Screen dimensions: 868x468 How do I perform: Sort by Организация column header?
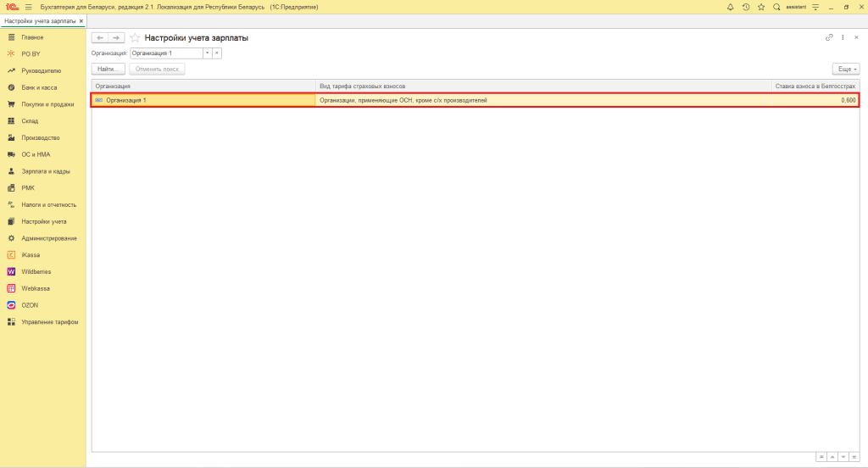click(x=203, y=86)
